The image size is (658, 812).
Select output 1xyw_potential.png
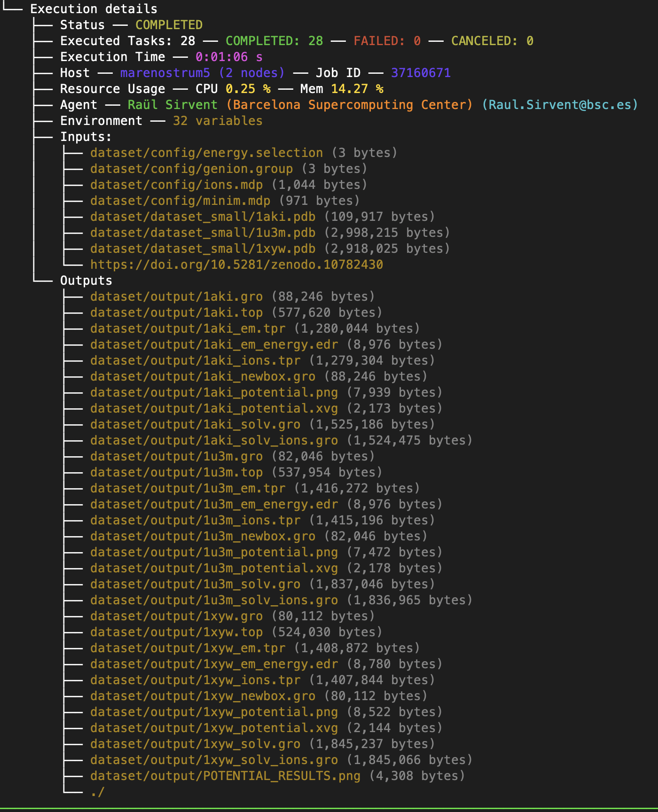214,712
